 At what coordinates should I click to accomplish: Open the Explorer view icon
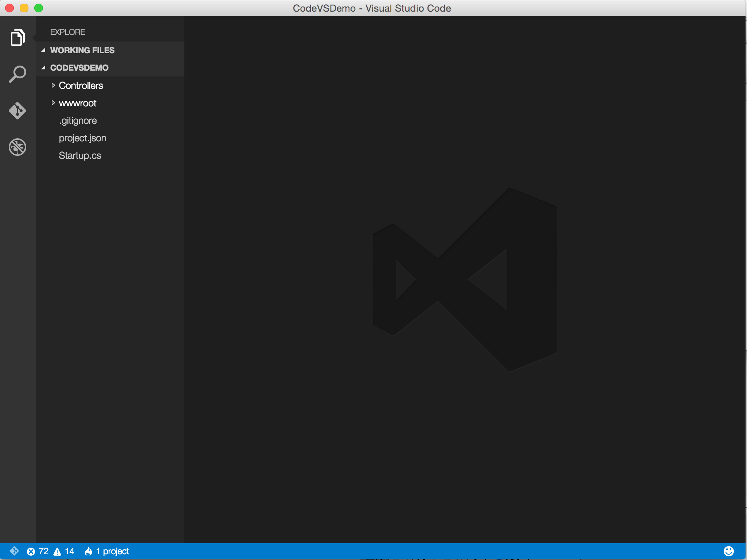pyautogui.click(x=17, y=38)
